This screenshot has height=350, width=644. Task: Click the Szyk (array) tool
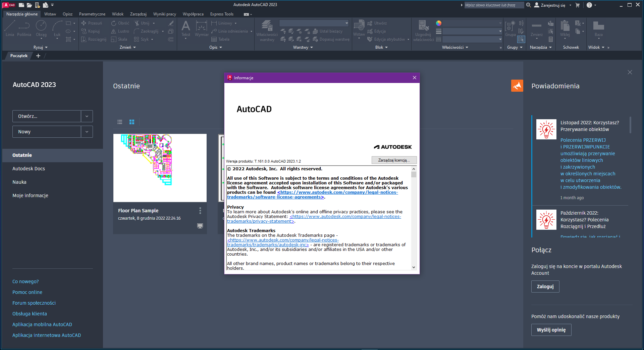[141, 39]
